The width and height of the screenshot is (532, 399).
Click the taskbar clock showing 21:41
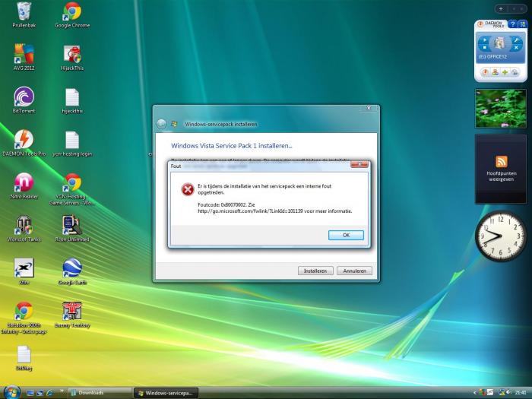[x=521, y=393]
